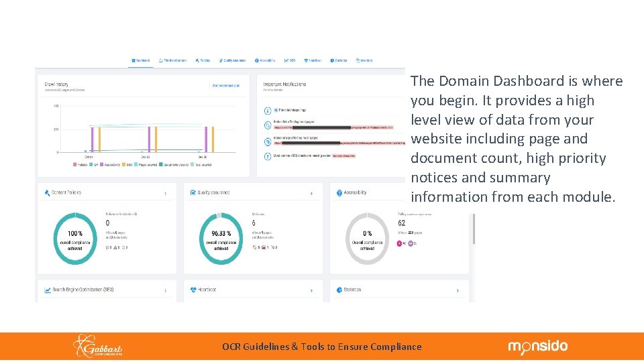The width and height of the screenshot is (644, 362).
Task: Click the QA issues count 6
Action: click(x=254, y=223)
